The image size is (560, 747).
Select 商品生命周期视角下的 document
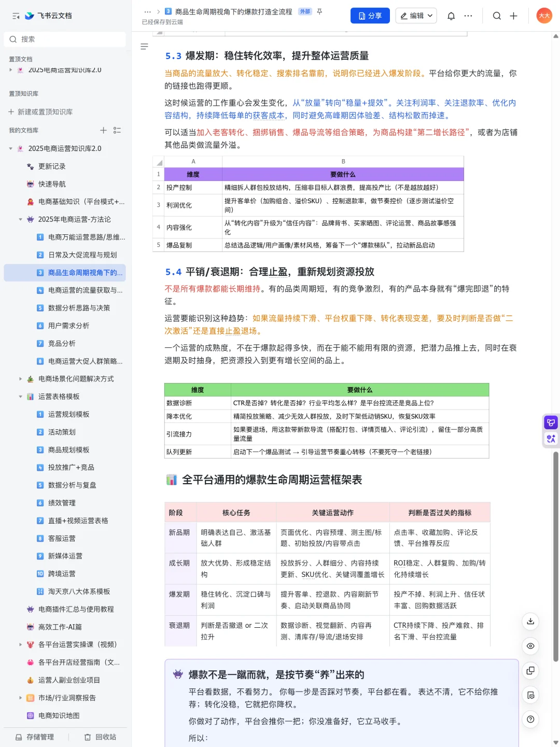65,273
